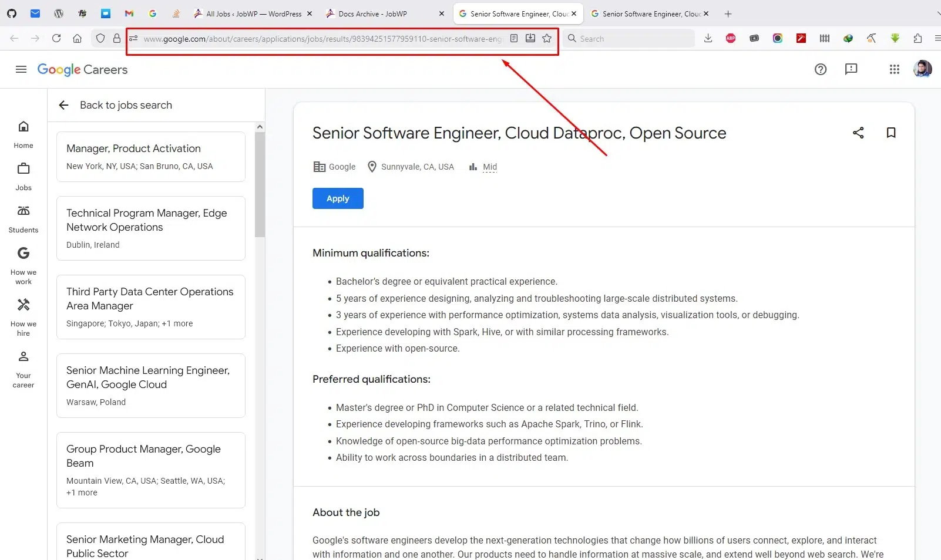941x560 pixels.
Task: Click the Help question mark icon
Action: (821, 69)
